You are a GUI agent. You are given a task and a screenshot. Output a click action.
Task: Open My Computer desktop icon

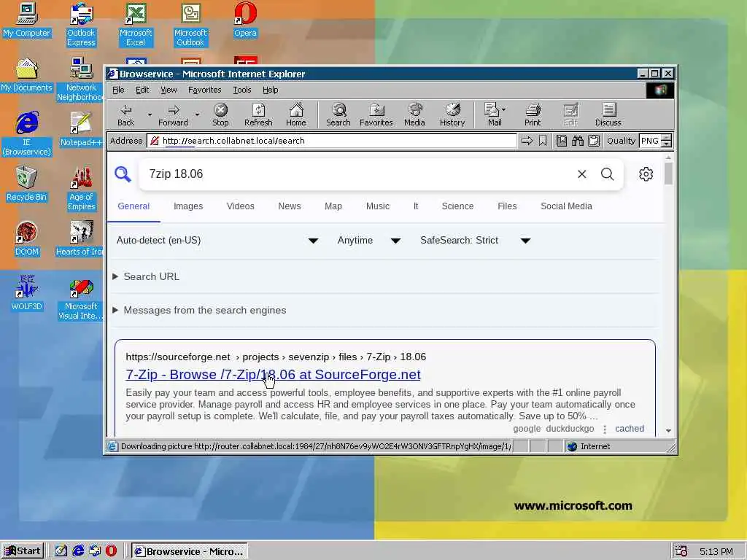[26, 20]
